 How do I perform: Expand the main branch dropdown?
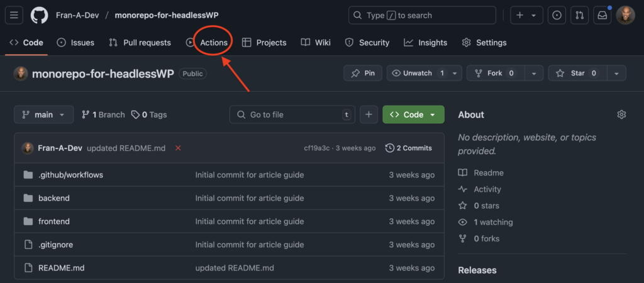pos(43,114)
